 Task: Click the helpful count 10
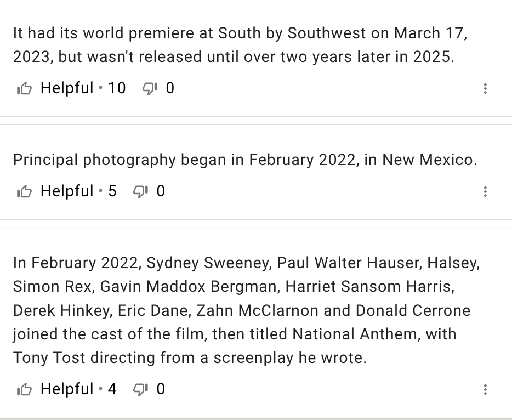tap(116, 88)
